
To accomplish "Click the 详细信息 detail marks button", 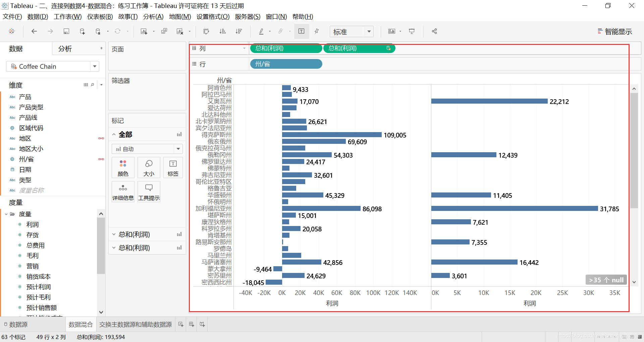I will click(123, 192).
